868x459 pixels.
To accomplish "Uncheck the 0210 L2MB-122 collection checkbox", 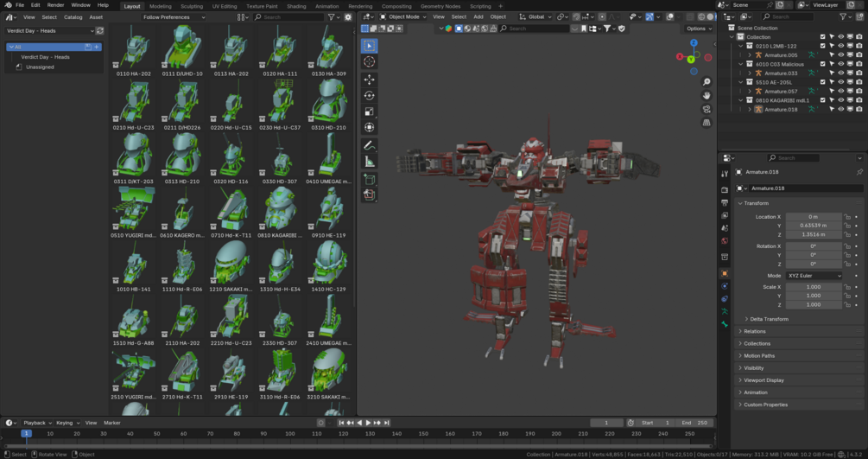I will tap(823, 46).
